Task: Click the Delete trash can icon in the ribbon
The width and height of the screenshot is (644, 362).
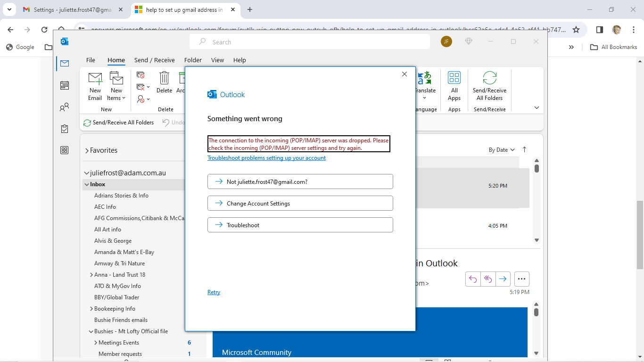Action: [x=164, y=82]
